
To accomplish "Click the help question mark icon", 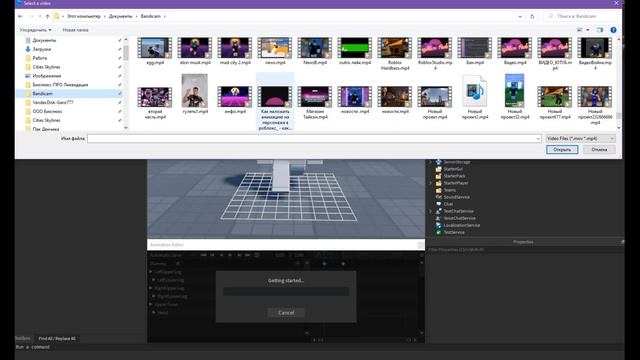I will (613, 30).
